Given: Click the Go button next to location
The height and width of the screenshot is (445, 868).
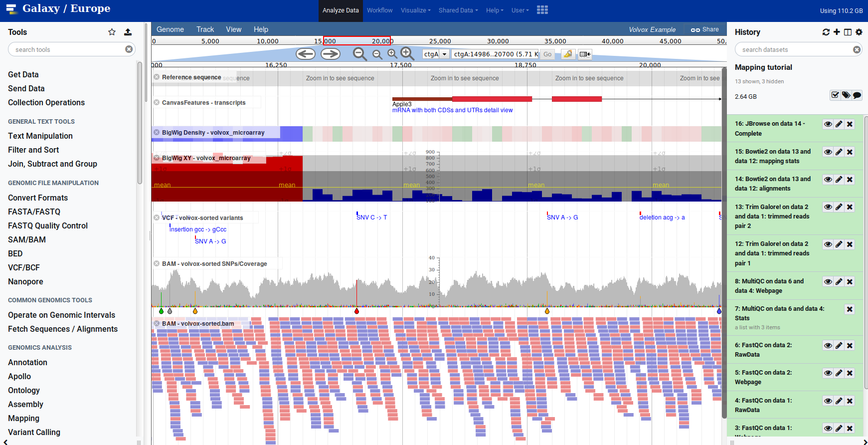Looking at the screenshot, I should tap(547, 54).
